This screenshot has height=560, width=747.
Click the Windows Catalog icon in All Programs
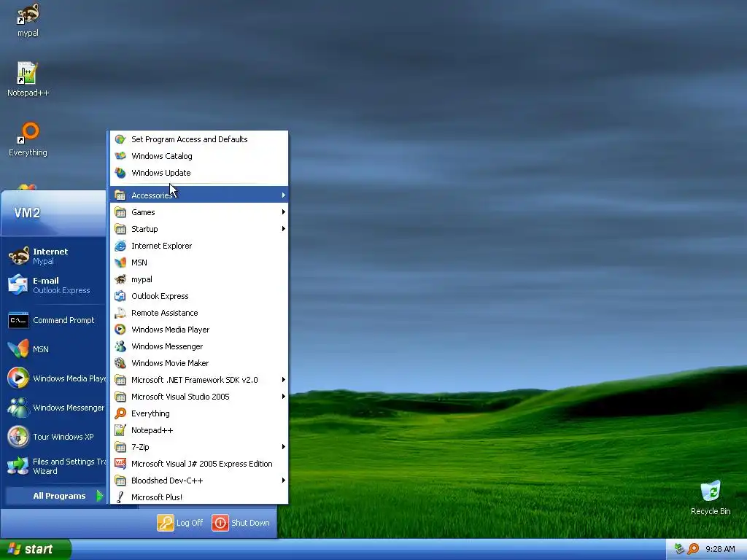[120, 156]
